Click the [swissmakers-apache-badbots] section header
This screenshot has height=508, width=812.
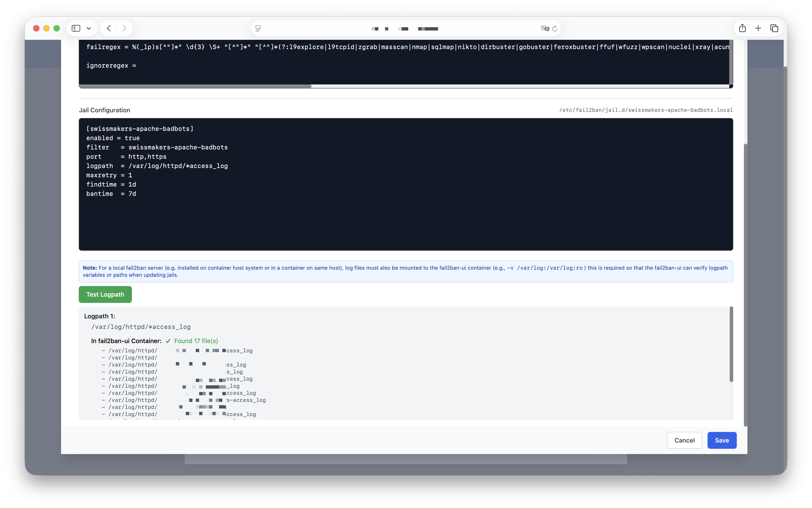pyautogui.click(x=140, y=129)
